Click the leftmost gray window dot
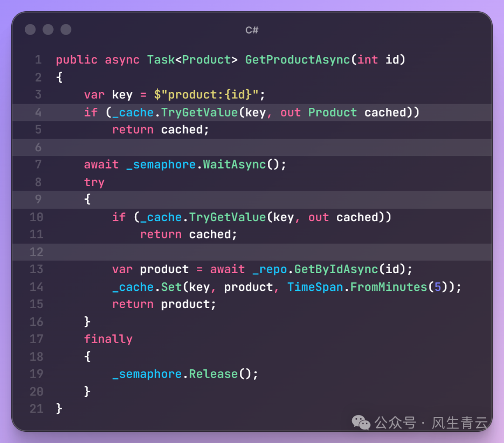 tap(30, 29)
